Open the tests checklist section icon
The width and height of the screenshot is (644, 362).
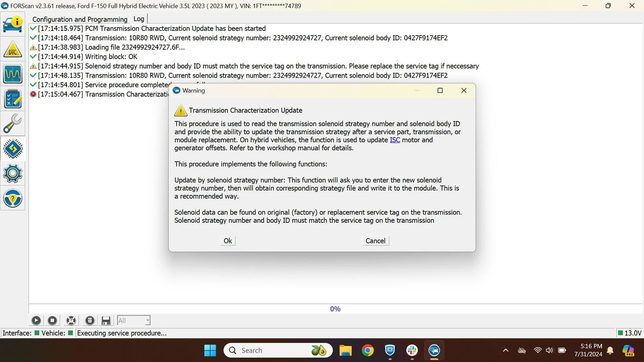pos(13,99)
